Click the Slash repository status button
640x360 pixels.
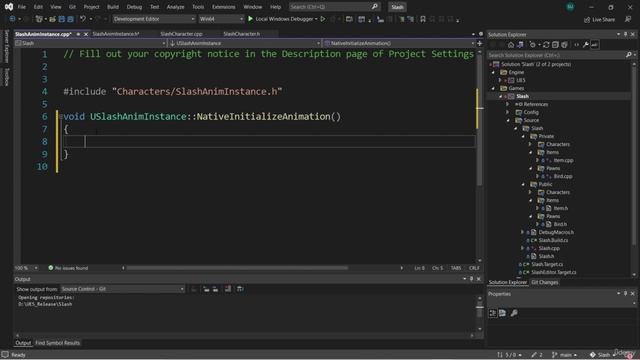click(603, 355)
